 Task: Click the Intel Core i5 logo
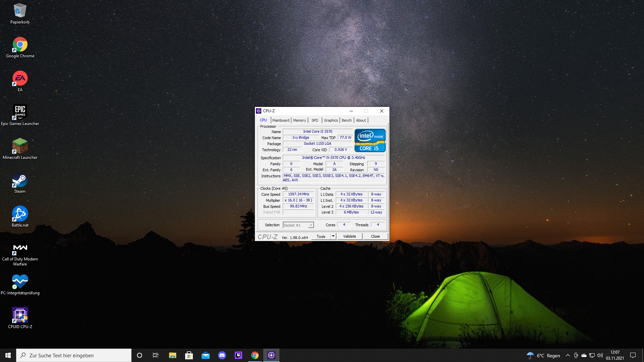click(x=370, y=140)
